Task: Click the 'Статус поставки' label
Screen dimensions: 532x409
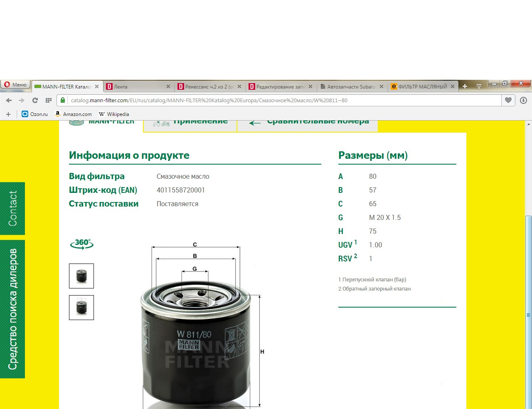Action: point(104,204)
